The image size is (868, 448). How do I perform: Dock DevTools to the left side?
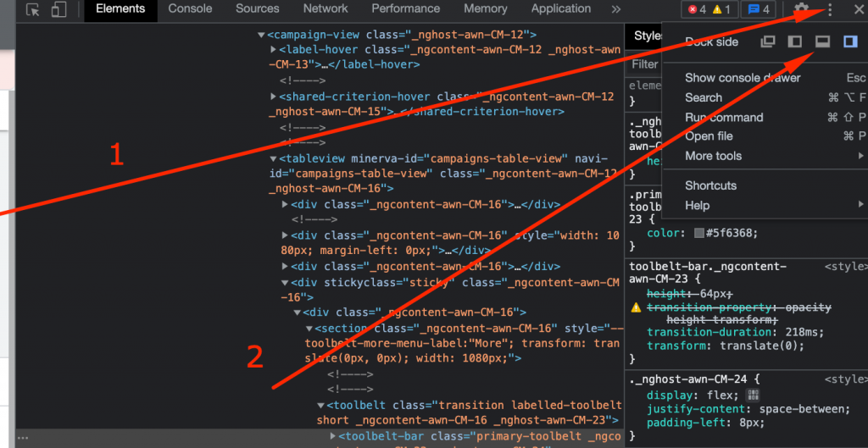(795, 41)
